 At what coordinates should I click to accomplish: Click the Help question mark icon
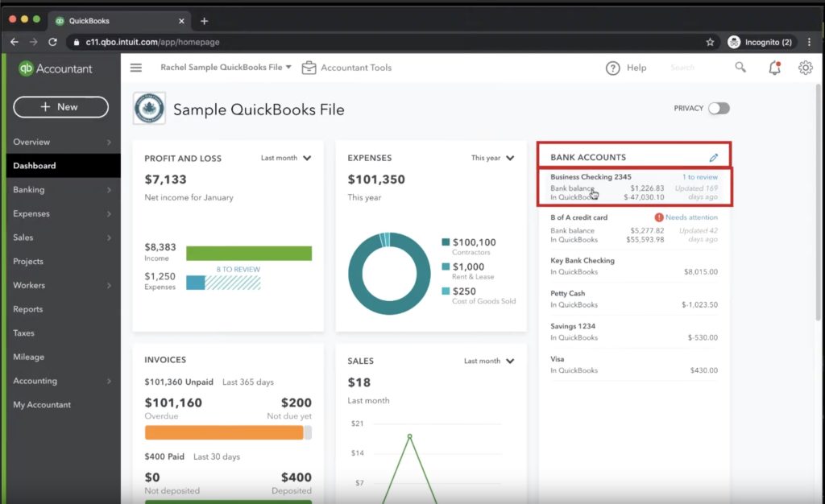click(x=612, y=68)
